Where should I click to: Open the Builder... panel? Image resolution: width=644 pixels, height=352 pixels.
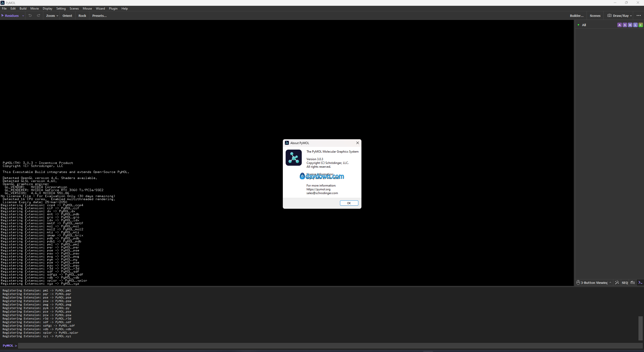pos(577,16)
